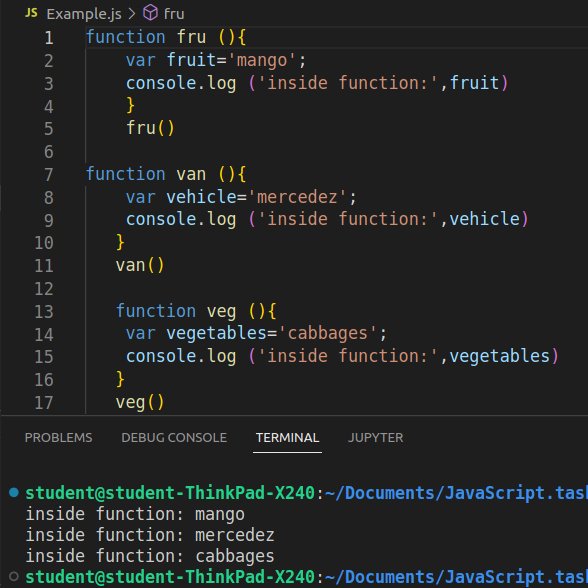Click 'function veg (){' on line 13
The width and height of the screenshot is (588, 588).
[196, 311]
